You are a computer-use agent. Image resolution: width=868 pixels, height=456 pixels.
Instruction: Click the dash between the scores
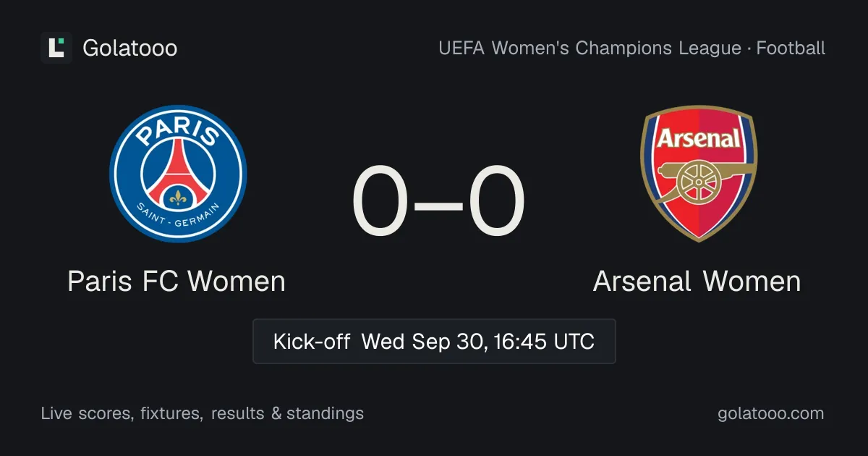[438, 204]
